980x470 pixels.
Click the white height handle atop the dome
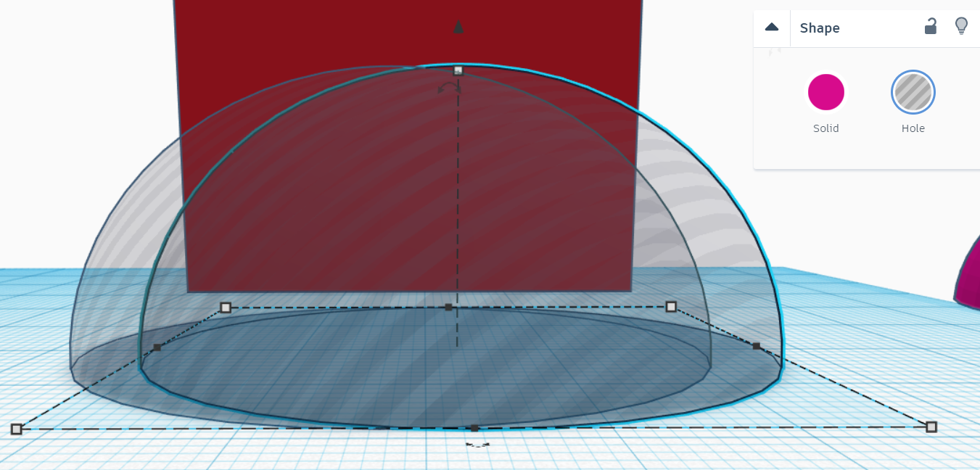click(458, 69)
